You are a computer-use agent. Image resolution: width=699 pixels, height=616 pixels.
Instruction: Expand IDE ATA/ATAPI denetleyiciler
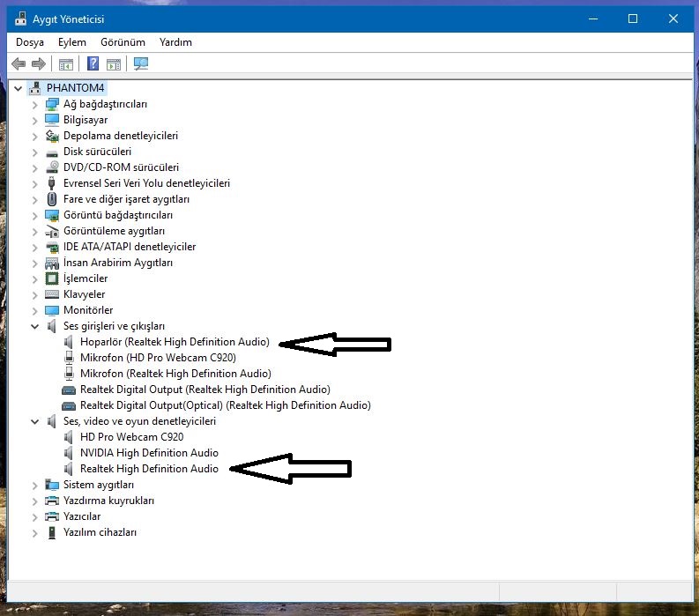(34, 248)
